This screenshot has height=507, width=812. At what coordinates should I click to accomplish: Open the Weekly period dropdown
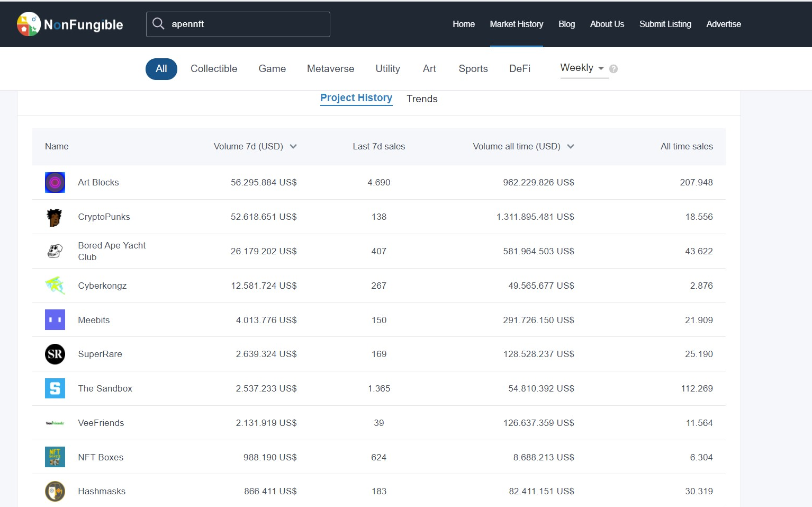click(583, 68)
